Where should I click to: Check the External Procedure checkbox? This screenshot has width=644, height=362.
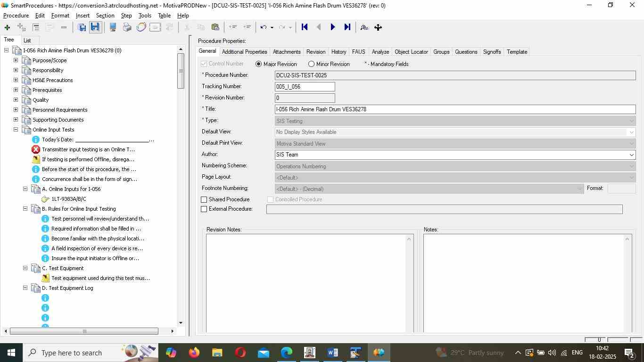click(x=204, y=209)
